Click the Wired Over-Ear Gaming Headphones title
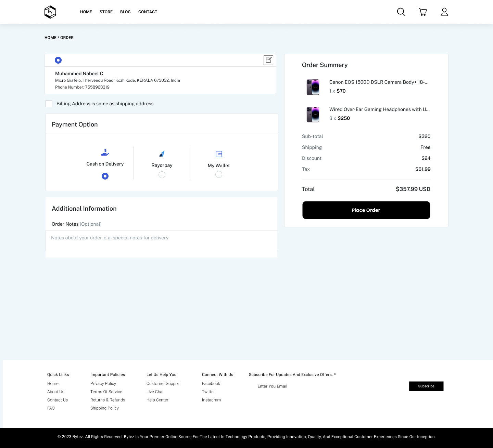The width and height of the screenshot is (493, 448). 379,109
